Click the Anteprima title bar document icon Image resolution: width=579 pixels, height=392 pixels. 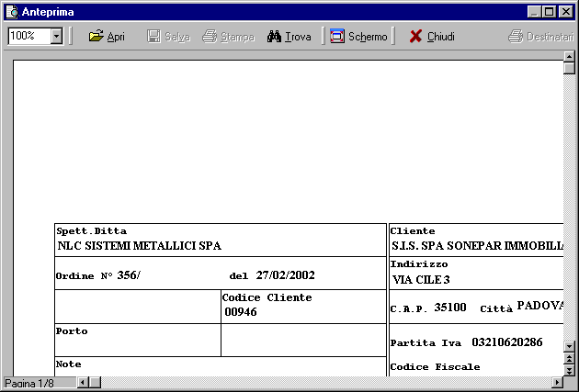tap(12, 12)
